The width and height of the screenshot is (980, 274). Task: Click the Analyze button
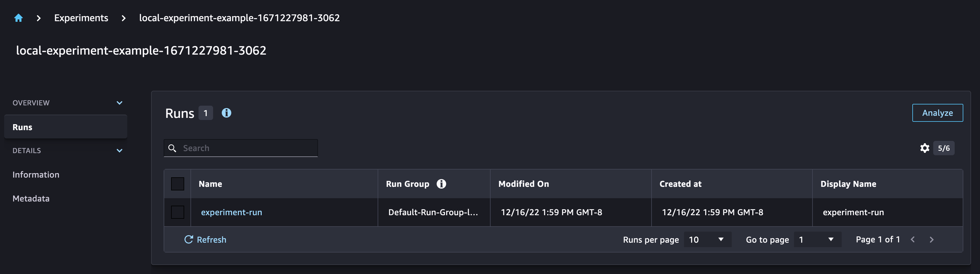click(x=937, y=113)
